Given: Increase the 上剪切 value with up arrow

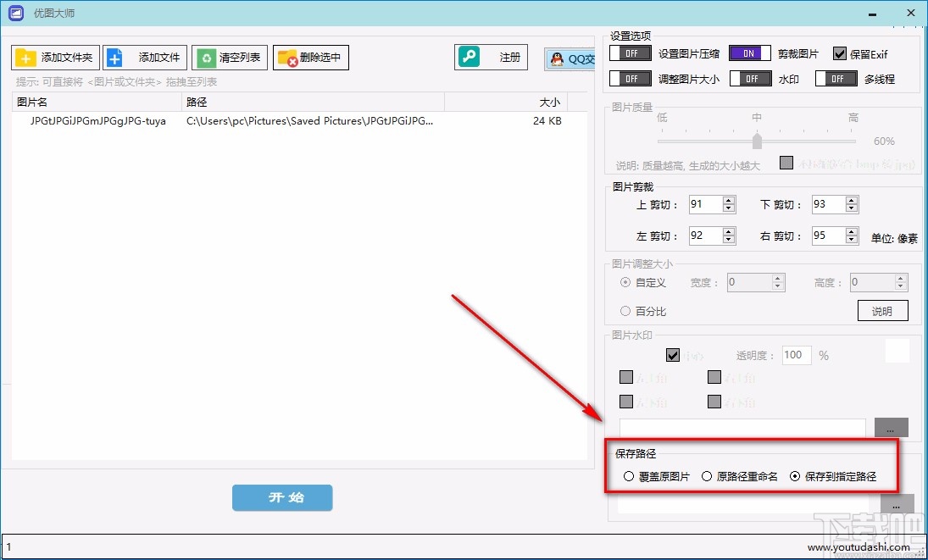Looking at the screenshot, I should point(729,201).
